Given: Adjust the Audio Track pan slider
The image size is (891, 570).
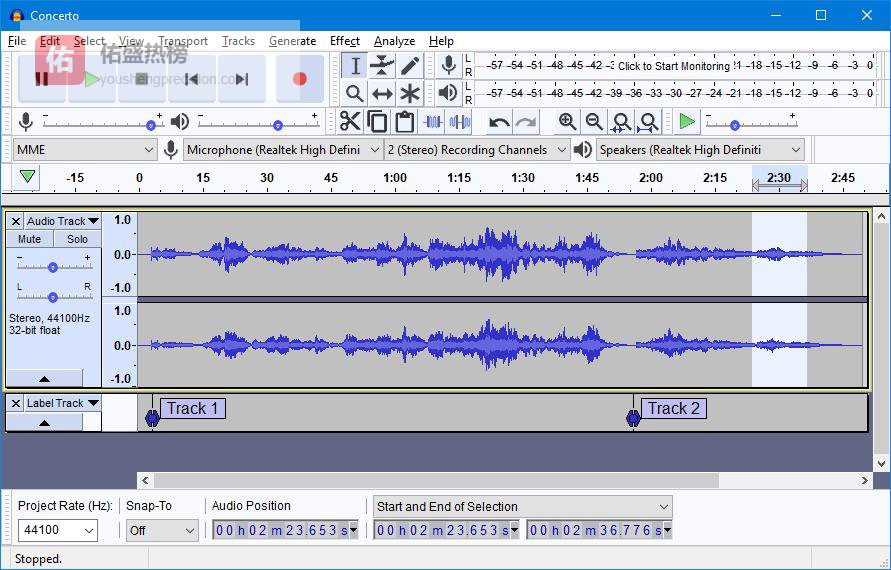Looking at the screenshot, I should [x=53, y=296].
